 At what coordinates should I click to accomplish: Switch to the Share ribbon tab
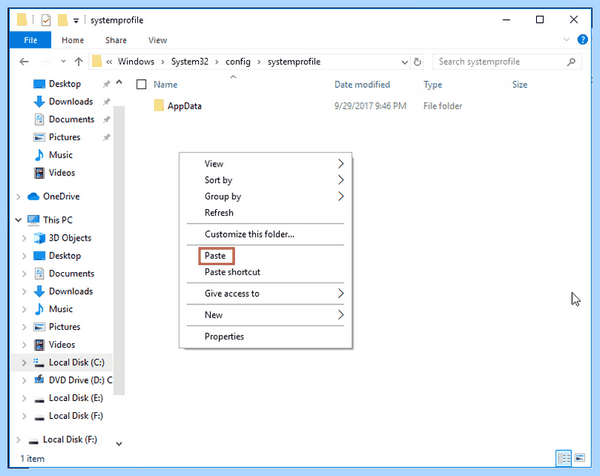pos(116,40)
